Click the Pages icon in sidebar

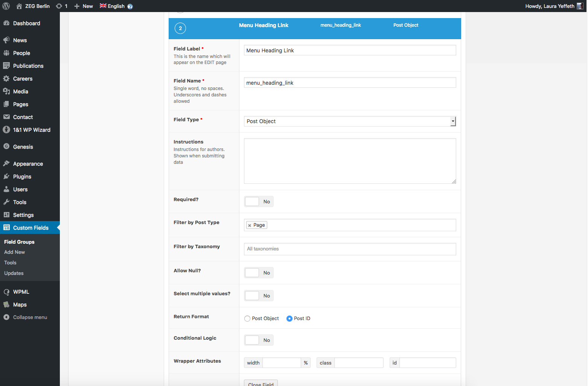[x=6, y=104]
